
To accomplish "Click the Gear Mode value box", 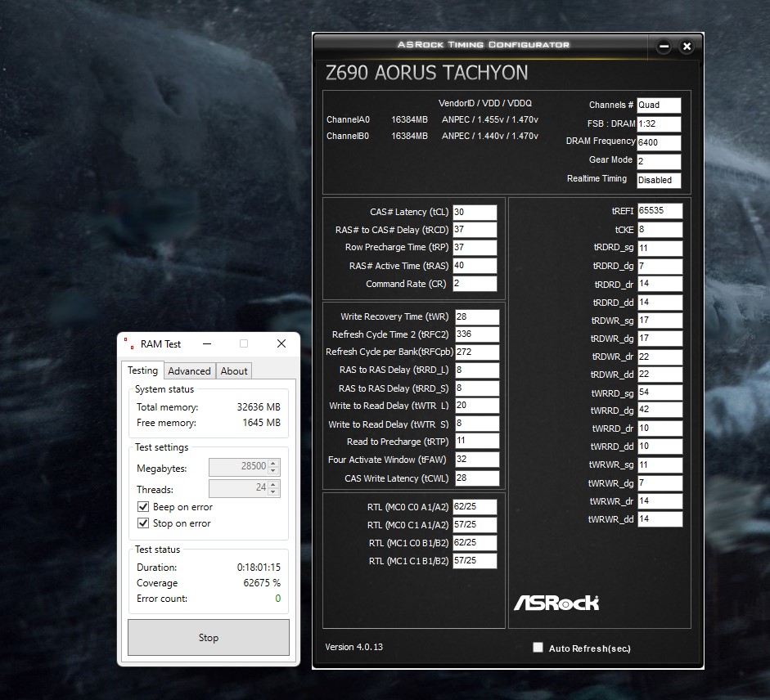I will (659, 161).
